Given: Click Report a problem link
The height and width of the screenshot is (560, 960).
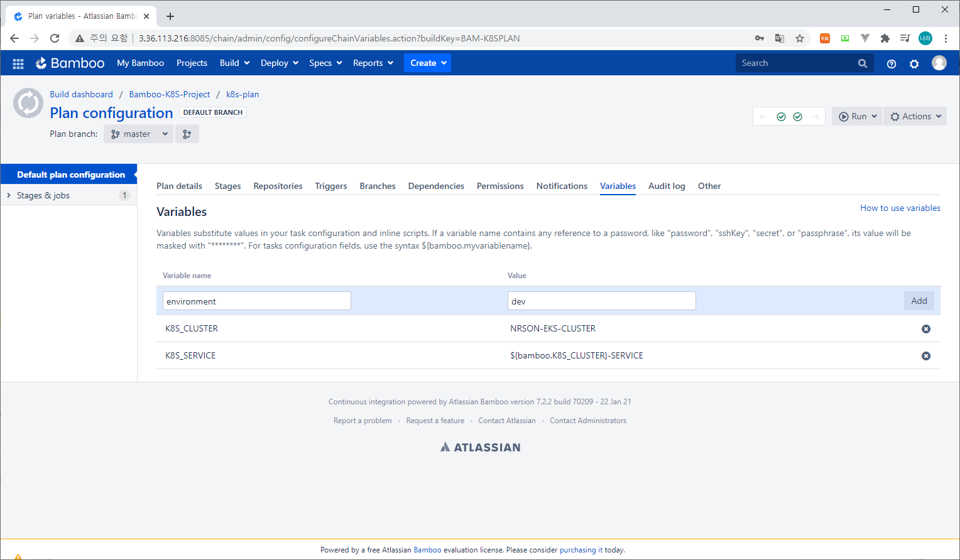Looking at the screenshot, I should tap(363, 421).
